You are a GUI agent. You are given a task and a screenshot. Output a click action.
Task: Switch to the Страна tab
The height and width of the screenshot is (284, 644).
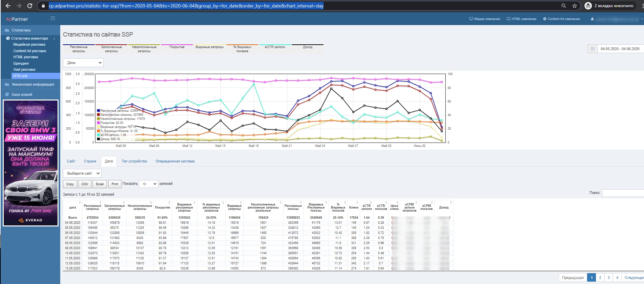tap(90, 161)
